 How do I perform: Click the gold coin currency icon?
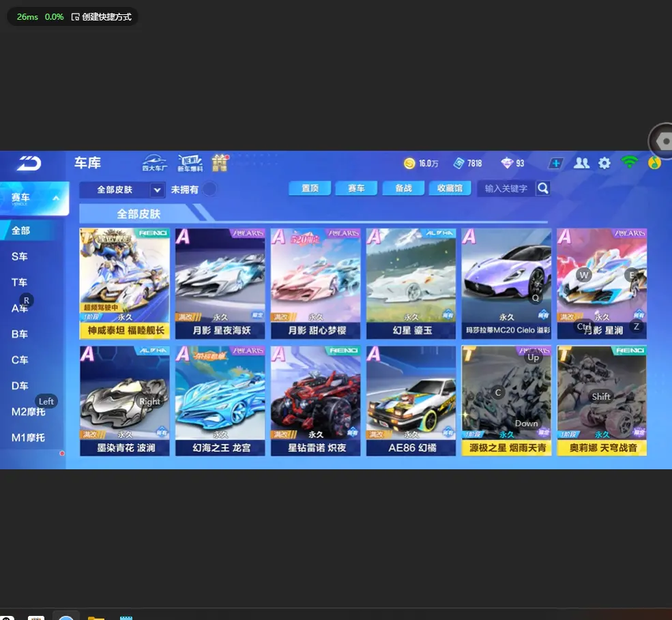coord(409,163)
